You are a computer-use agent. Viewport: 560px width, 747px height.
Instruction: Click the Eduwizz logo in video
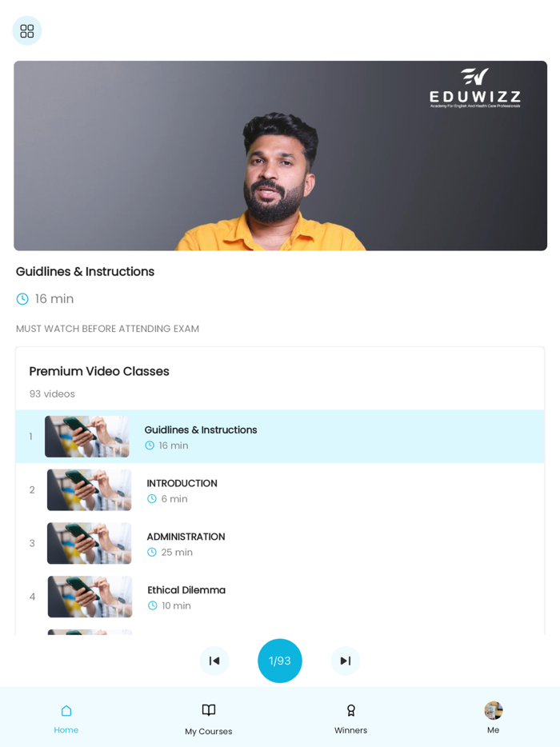474,88
